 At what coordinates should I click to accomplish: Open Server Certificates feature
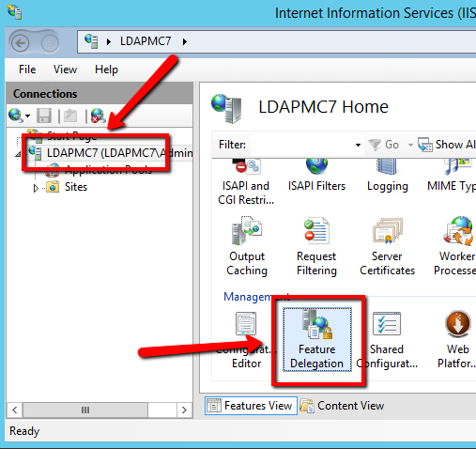pyautogui.click(x=387, y=247)
